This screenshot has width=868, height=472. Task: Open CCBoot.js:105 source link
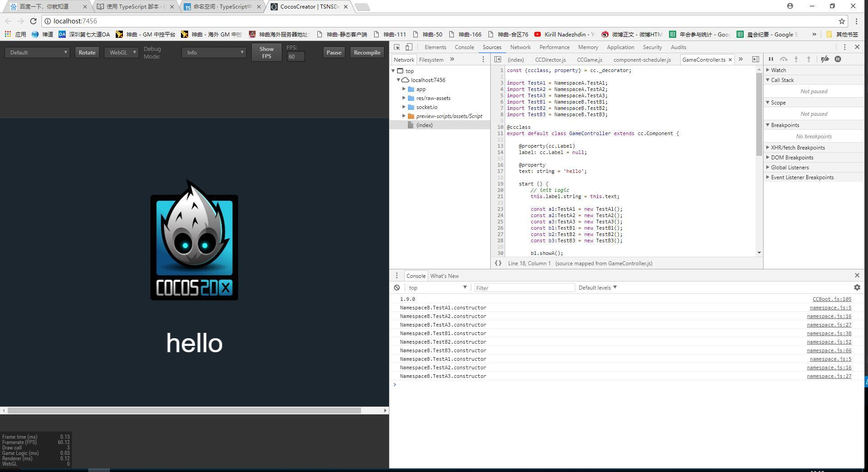(x=832, y=300)
